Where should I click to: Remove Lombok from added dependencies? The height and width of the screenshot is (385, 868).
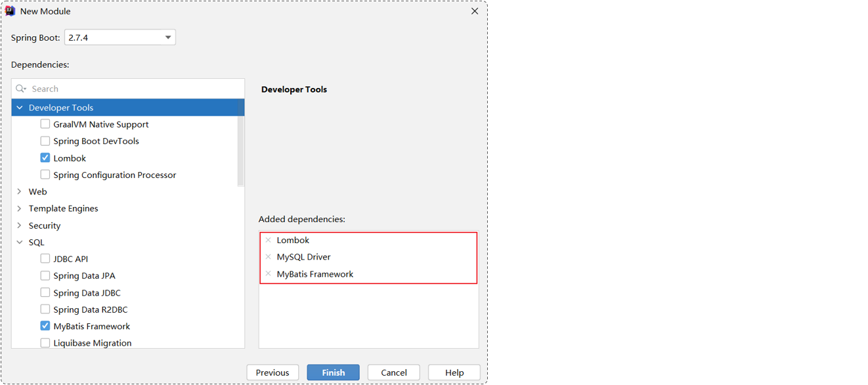tap(268, 240)
